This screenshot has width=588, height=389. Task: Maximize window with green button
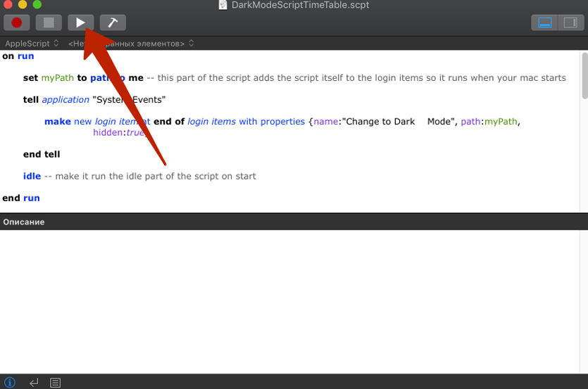pos(37,4)
